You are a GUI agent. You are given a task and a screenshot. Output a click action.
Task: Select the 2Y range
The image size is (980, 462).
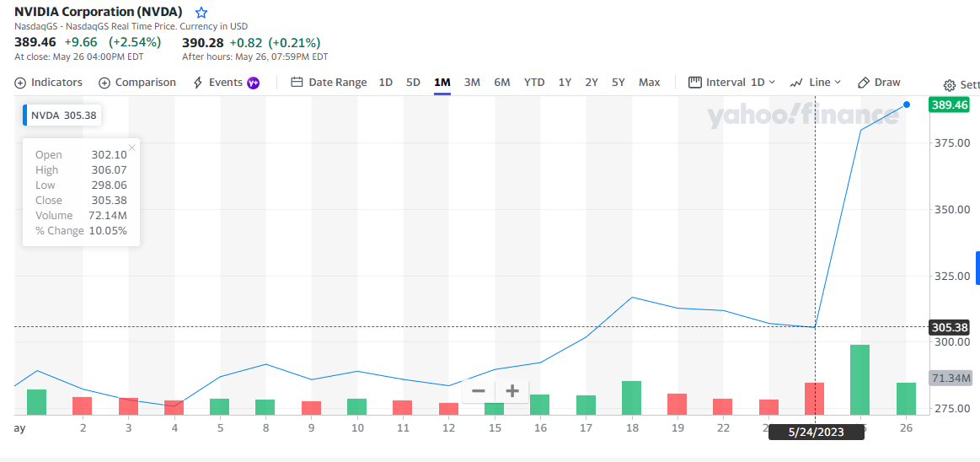click(592, 83)
